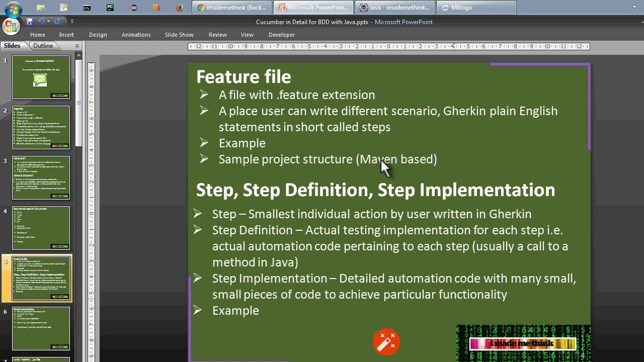Screen dimensions: 644x362
Task: Switch to the Microsoft PowerPoint taskbar button
Action: (314, 8)
